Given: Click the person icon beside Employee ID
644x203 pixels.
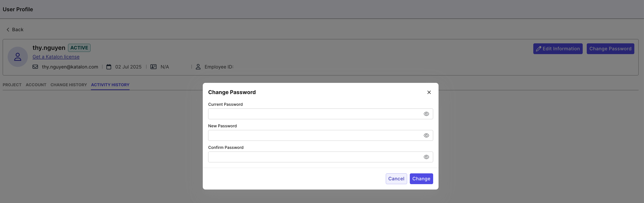Looking at the screenshot, I should pos(198,67).
